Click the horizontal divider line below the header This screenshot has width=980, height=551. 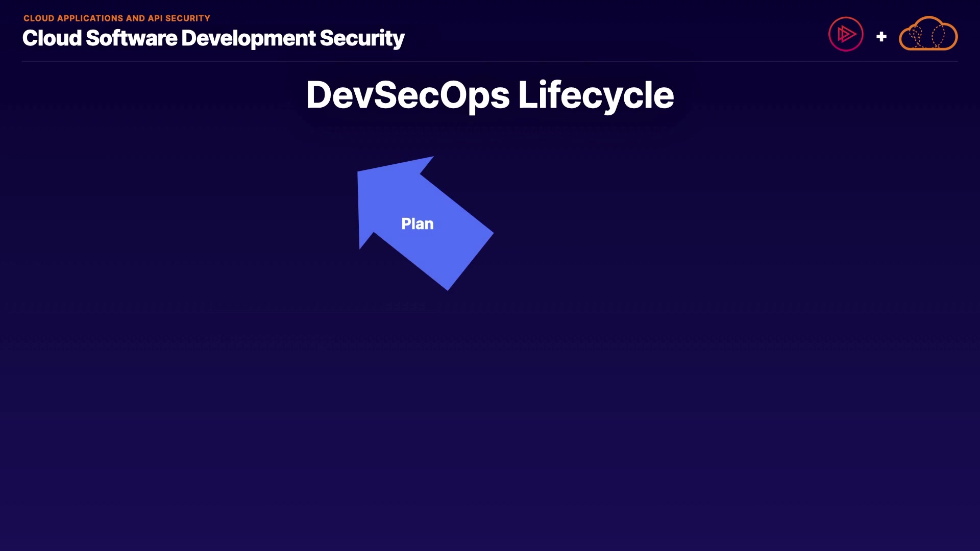click(x=490, y=62)
